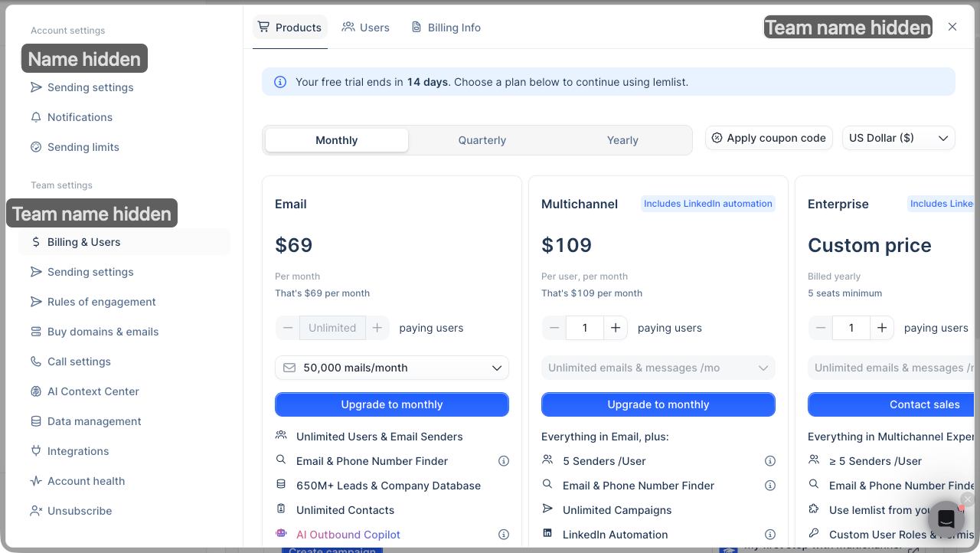Click the free trial info icon in banner

click(x=280, y=82)
